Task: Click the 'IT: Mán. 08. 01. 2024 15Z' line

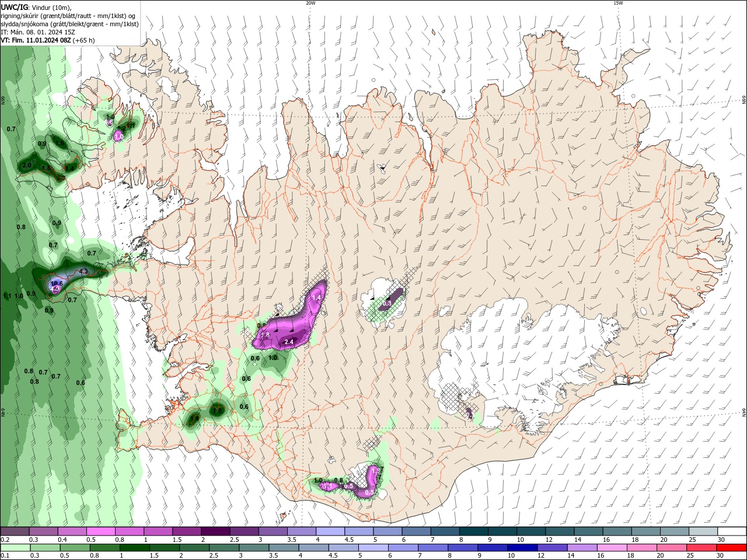Action: pyautogui.click(x=37, y=32)
